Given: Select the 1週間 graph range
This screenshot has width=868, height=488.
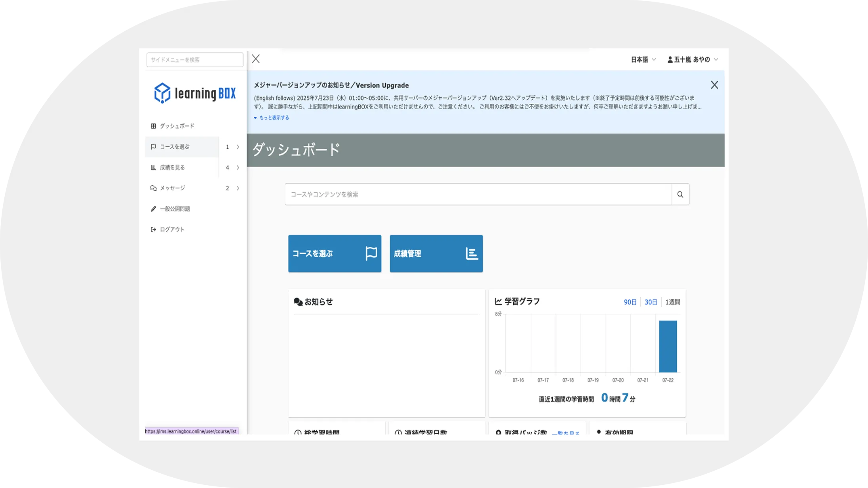Looking at the screenshot, I should [x=672, y=302].
